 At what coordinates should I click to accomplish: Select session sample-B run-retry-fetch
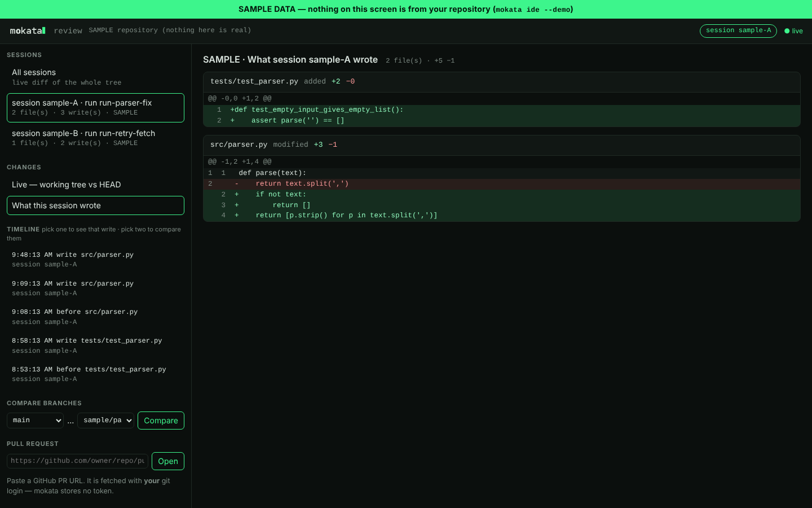tap(95, 138)
